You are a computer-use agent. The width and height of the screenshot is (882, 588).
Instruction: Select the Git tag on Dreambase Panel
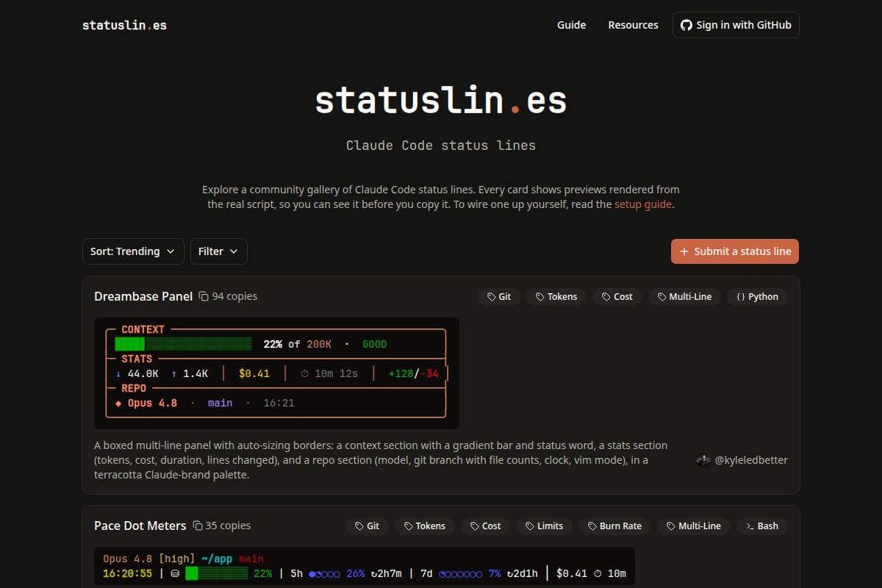[x=499, y=297]
